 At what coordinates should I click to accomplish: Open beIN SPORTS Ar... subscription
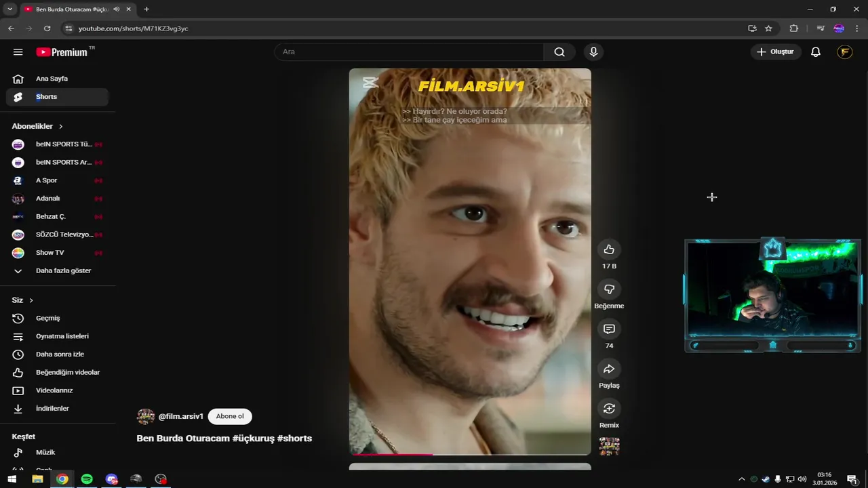(58, 163)
